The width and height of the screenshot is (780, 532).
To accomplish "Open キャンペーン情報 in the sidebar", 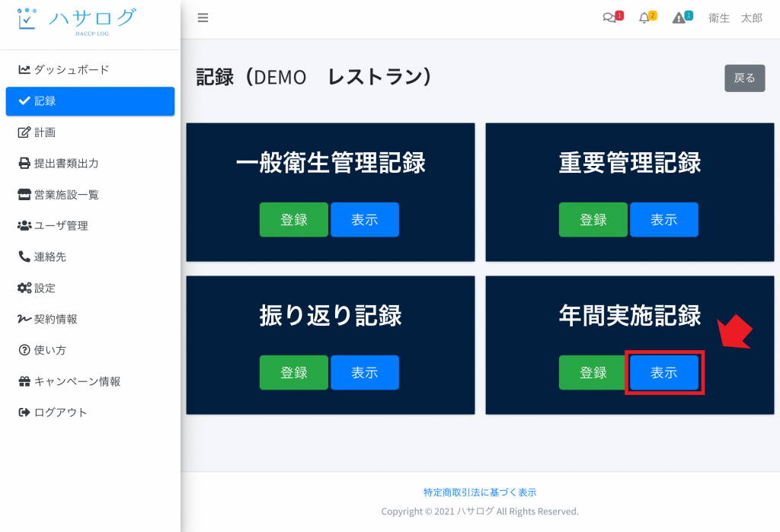I will point(90,381).
